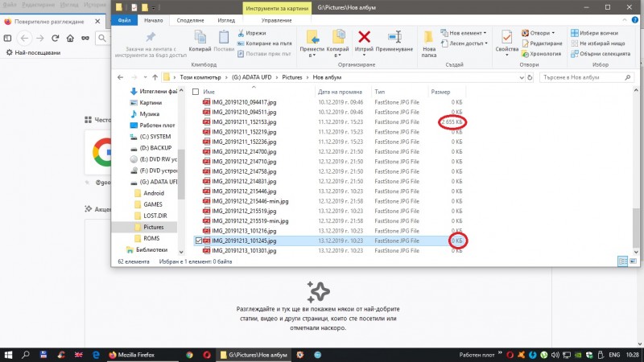Image resolution: width=644 pixels, height=362 pixels.
Task: Refresh the Explorer folder view
Action: 530,77
